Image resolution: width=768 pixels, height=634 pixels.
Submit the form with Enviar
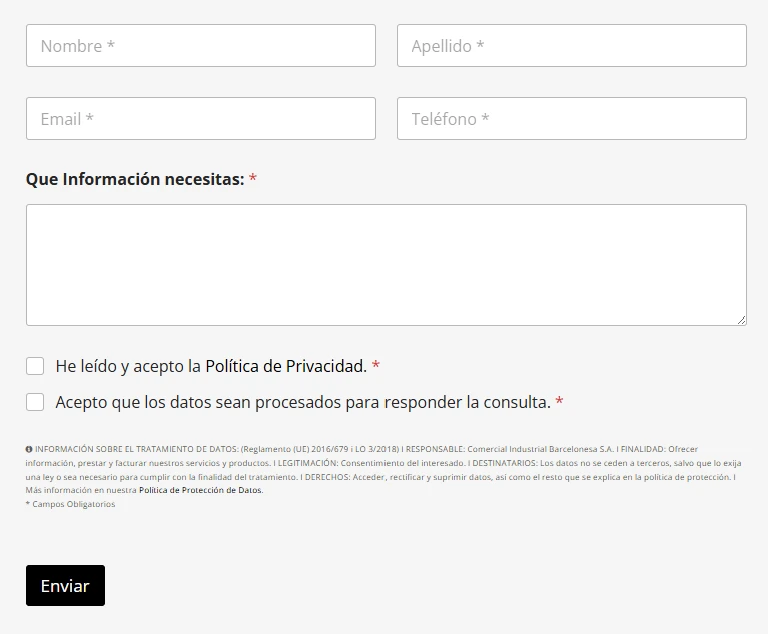65,585
